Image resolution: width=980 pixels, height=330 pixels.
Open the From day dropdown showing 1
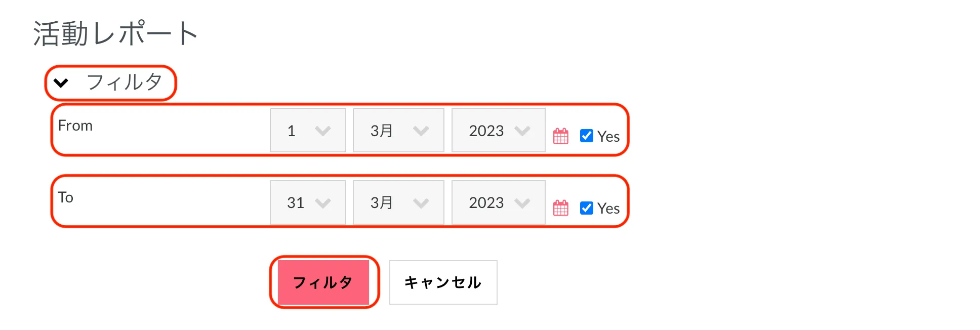(x=308, y=131)
